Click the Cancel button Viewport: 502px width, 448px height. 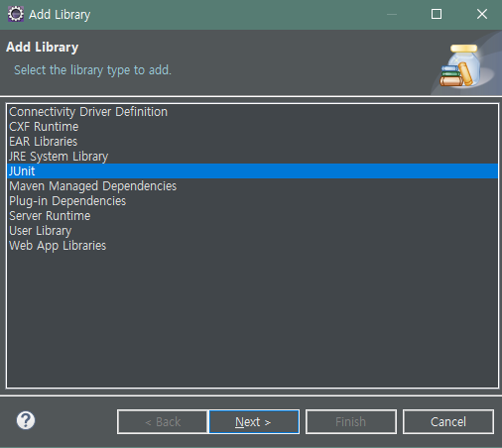pos(448,421)
